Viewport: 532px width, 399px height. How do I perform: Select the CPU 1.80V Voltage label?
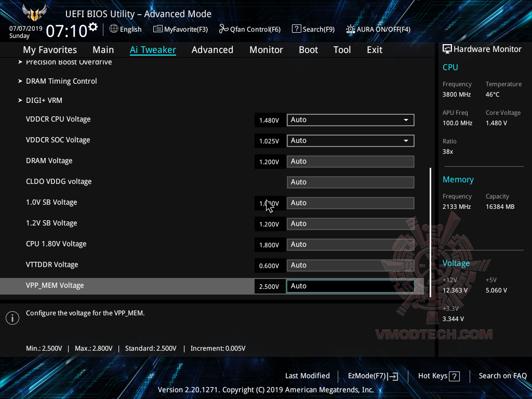pyautogui.click(x=56, y=244)
